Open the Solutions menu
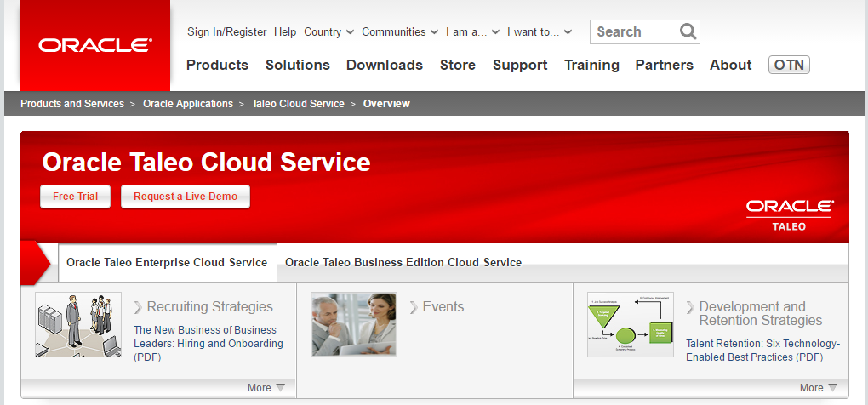Viewport: 868px width, 405px height. pyautogui.click(x=298, y=66)
